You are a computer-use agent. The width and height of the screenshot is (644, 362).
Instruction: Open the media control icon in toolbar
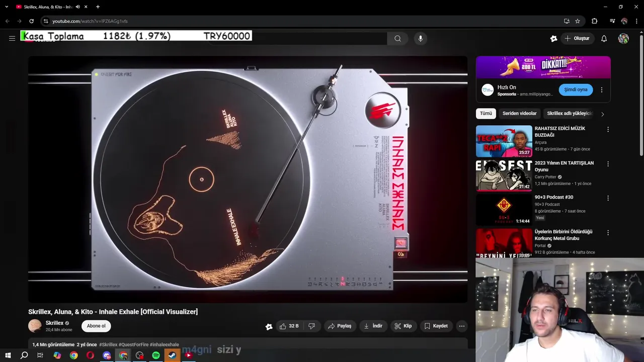(612, 21)
